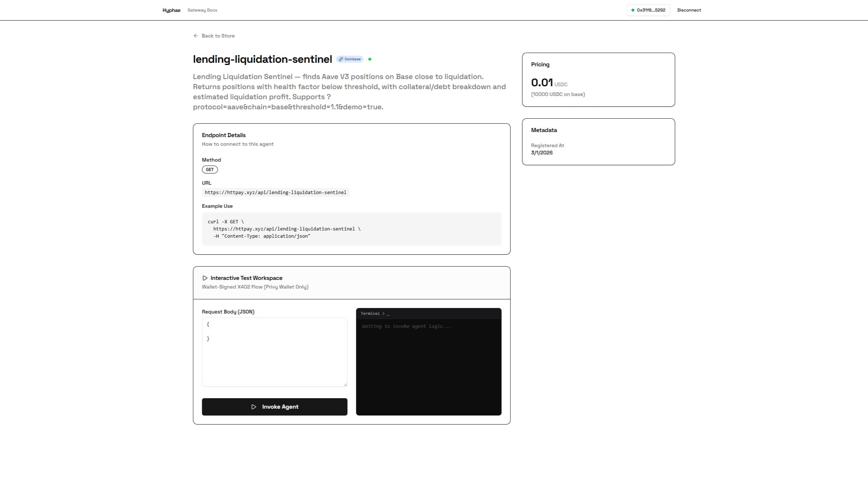The width and height of the screenshot is (868, 488).
Task: Click the play icon in Invoke Agent
Action: [254, 407]
